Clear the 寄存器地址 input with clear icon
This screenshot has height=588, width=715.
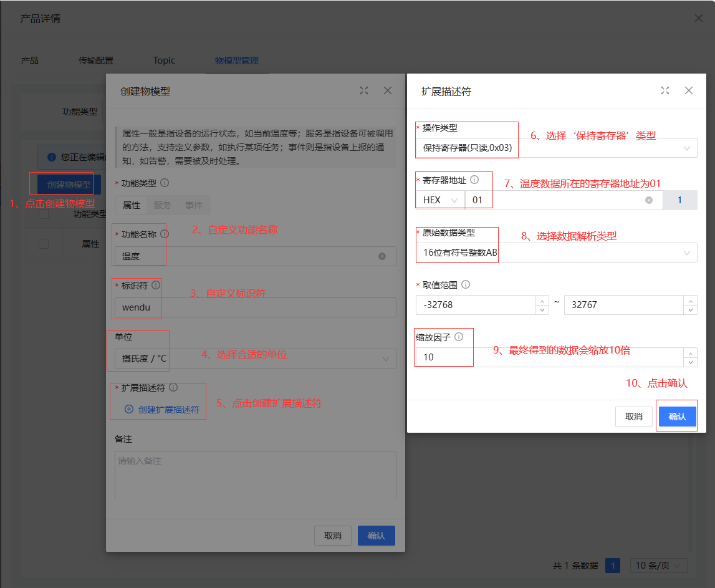(649, 200)
